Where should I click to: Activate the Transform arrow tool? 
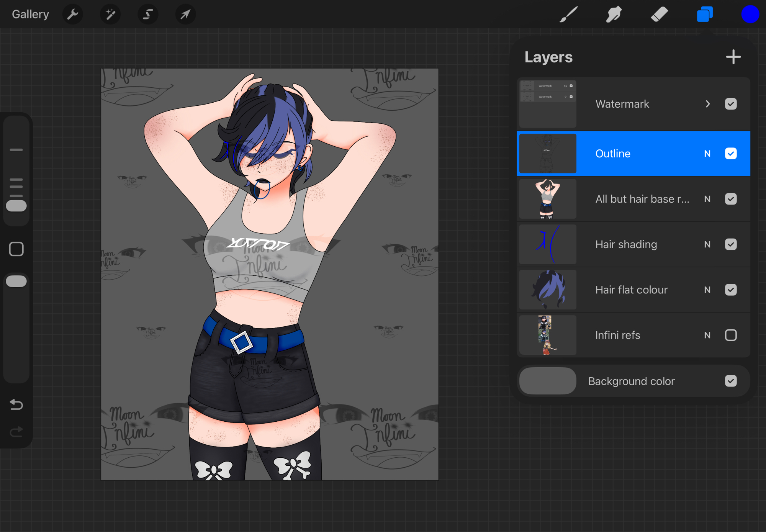185,15
